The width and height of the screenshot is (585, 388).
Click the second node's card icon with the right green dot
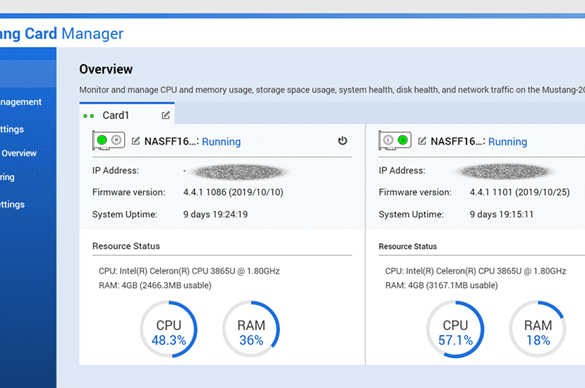pos(395,141)
